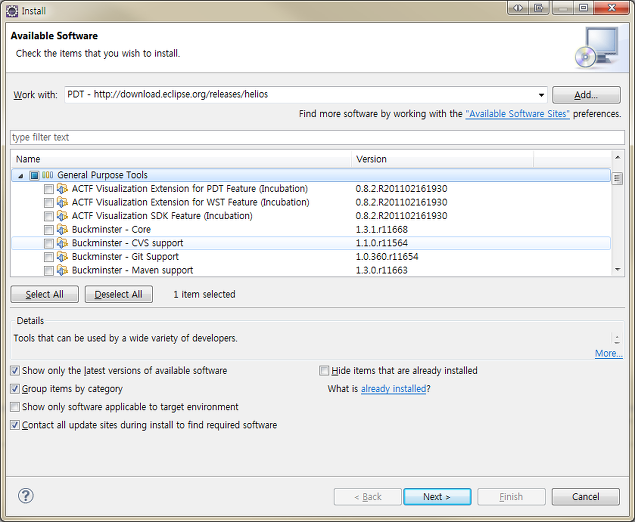Image resolution: width=635 pixels, height=522 pixels.
Task: Check the Buckminster - CVS support checkbox
Action: coord(49,243)
